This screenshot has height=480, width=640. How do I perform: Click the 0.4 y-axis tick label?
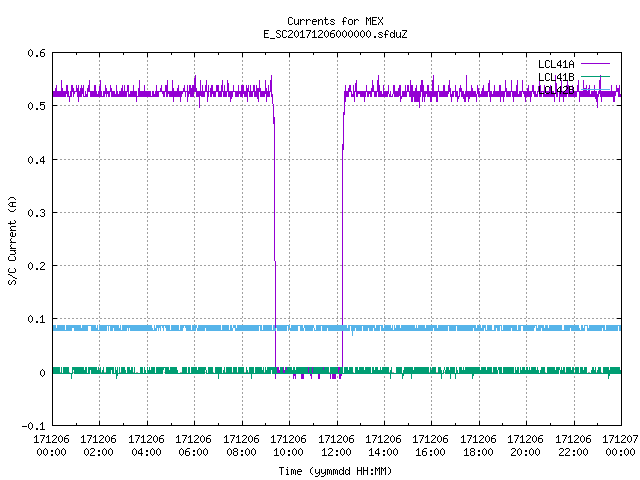37,160
